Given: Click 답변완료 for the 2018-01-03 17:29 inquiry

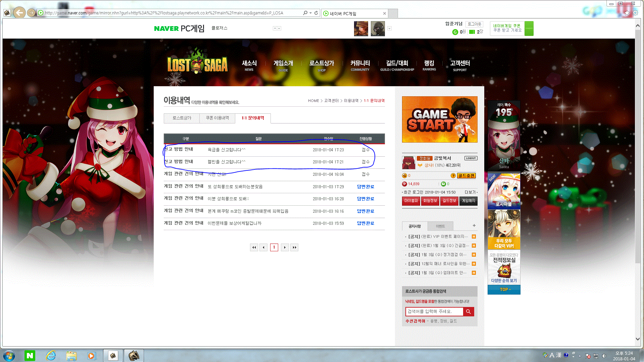Looking at the screenshot, I should click(365, 187).
